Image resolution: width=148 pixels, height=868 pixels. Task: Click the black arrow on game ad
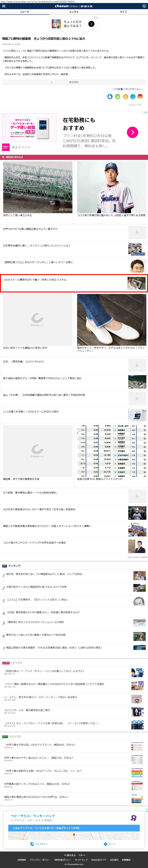pyautogui.click(x=91, y=24)
